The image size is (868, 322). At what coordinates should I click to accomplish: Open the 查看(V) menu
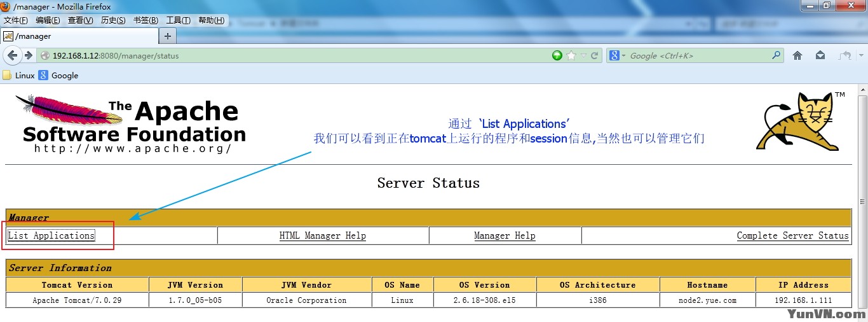point(81,20)
